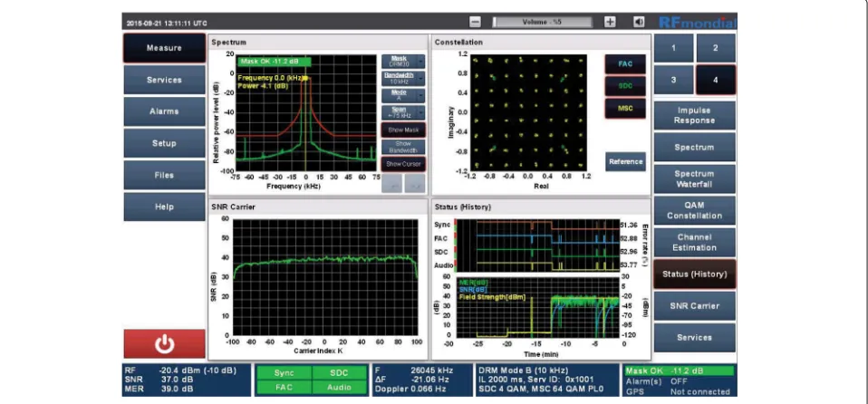Image resolution: width=868 pixels, height=404 pixels.
Task: Choose Services view on right panel
Action: tap(695, 337)
